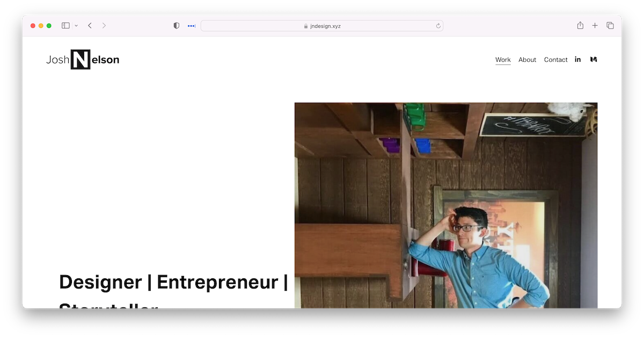Open the Share menu
644x338 pixels.
click(x=580, y=26)
